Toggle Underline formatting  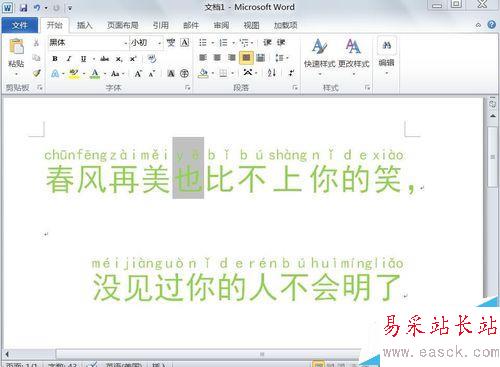pos(83,59)
